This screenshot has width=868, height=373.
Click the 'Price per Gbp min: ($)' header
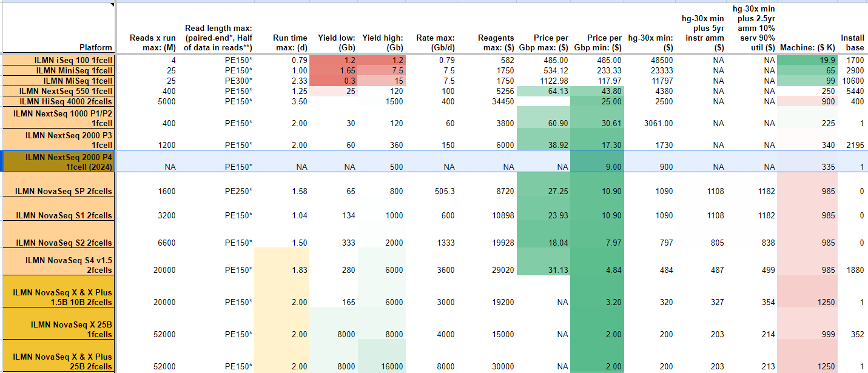tap(597, 28)
